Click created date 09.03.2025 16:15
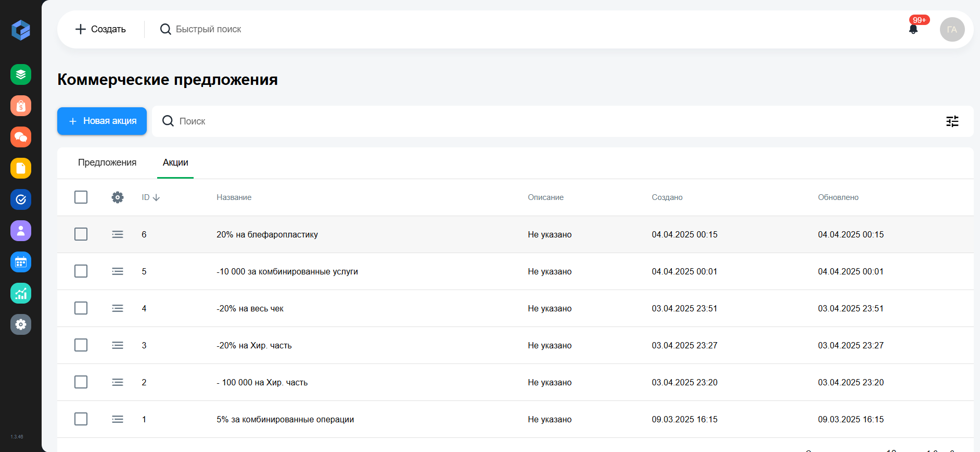The image size is (980, 452). tap(684, 419)
